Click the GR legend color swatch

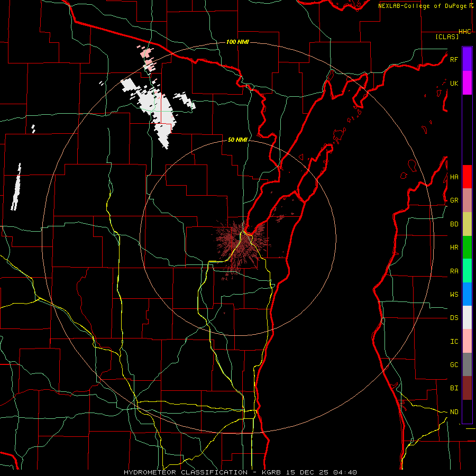click(x=467, y=200)
